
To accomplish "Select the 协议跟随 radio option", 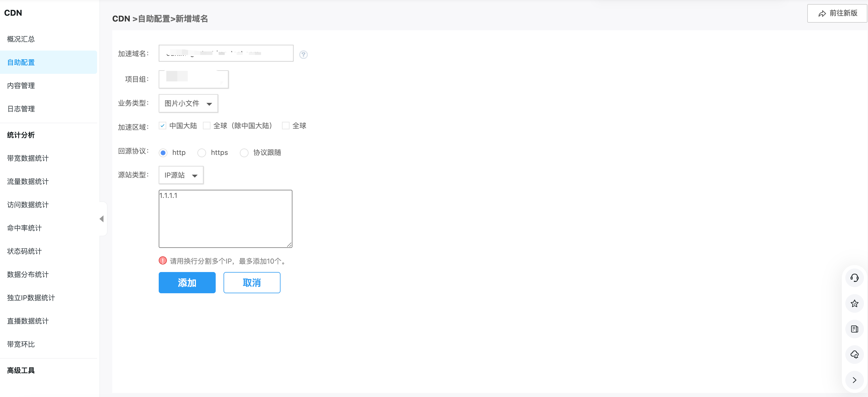I will point(244,153).
